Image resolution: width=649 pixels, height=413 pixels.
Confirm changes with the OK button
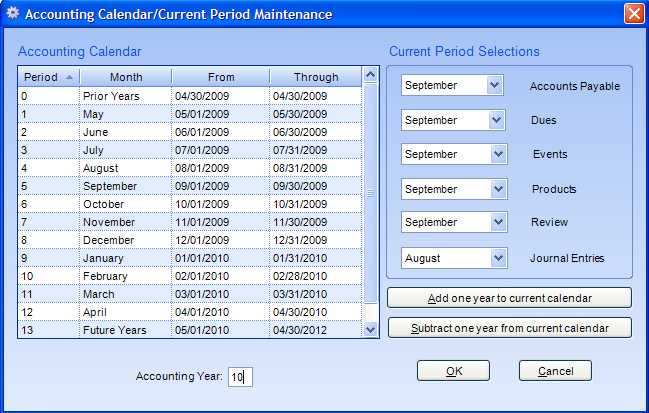pyautogui.click(x=454, y=371)
